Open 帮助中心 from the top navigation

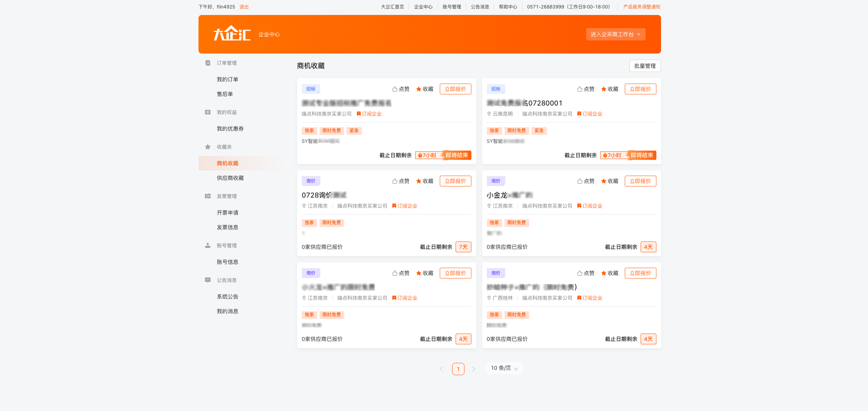click(x=508, y=7)
